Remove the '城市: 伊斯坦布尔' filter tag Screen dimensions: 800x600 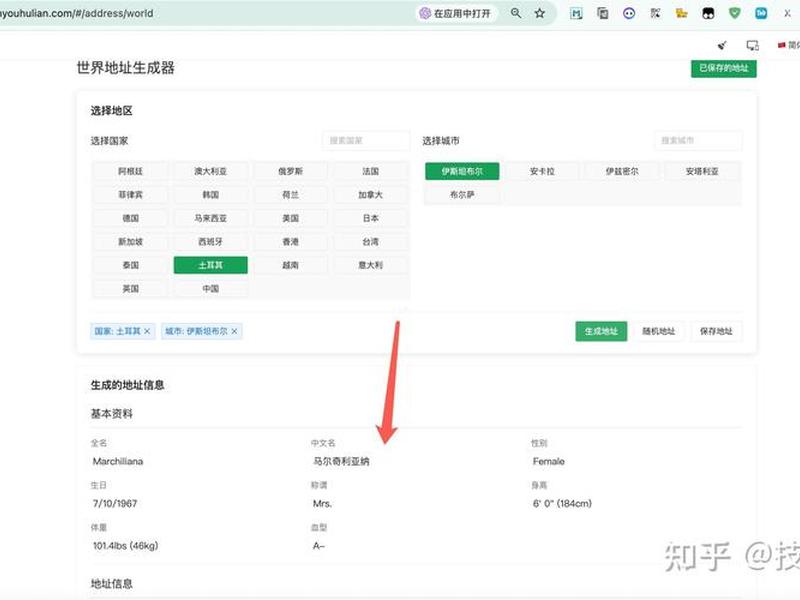pos(234,332)
